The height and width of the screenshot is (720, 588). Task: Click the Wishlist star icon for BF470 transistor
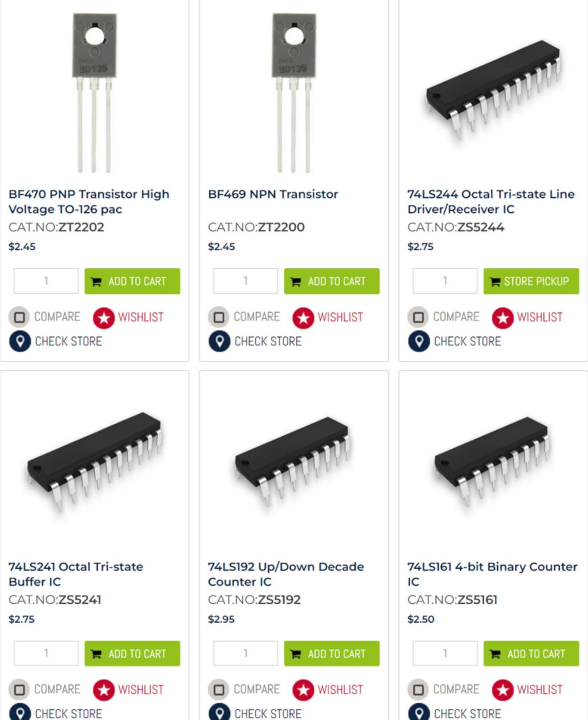(x=104, y=318)
